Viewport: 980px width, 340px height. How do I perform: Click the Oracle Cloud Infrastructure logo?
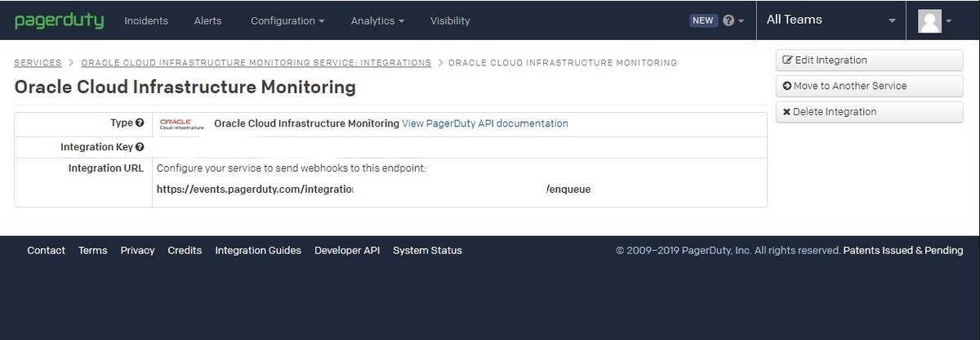pyautogui.click(x=181, y=123)
